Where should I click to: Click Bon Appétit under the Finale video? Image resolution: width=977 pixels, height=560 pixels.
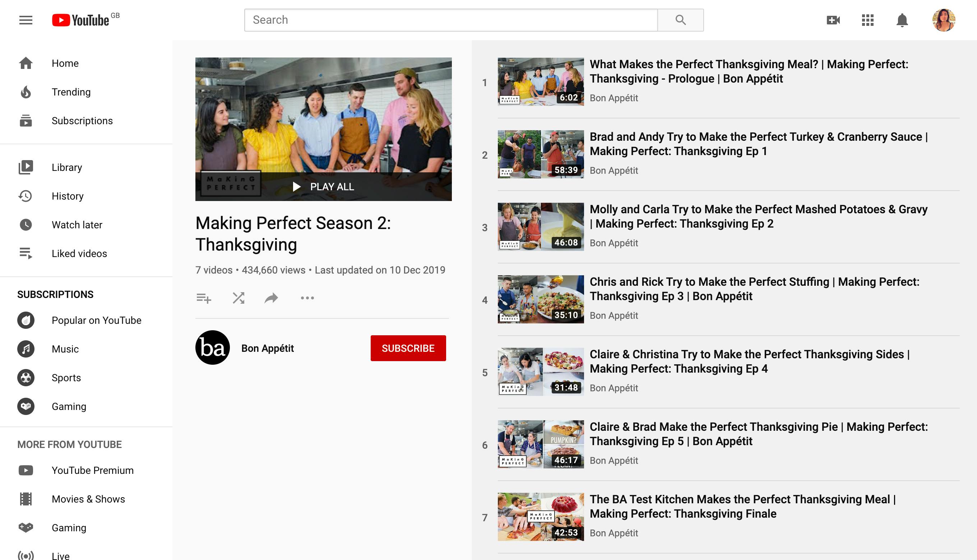pos(614,533)
